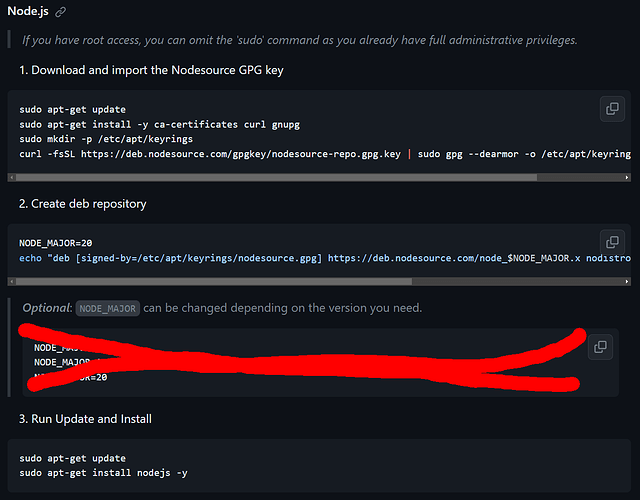
Task: Click the Node.js heading text
Action: 28,11
